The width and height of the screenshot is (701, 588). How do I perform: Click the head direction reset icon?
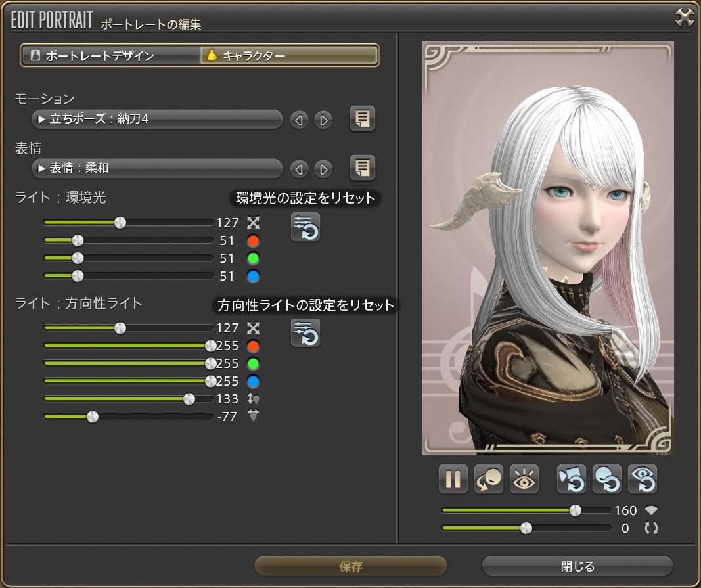tap(606, 479)
